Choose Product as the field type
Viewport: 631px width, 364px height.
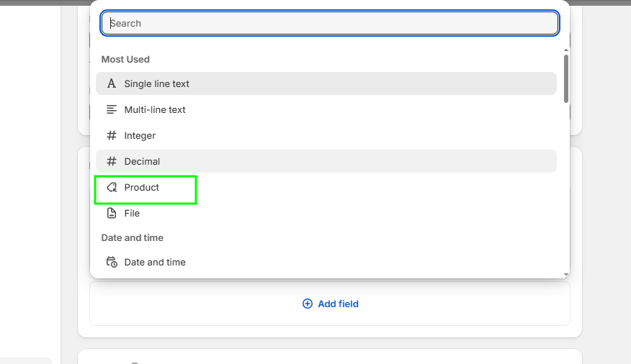click(x=142, y=187)
